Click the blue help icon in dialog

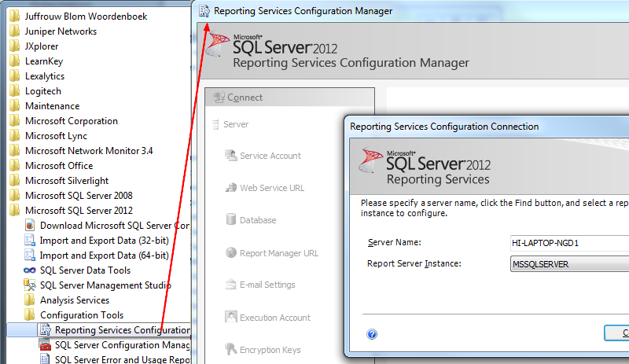pos(372,334)
